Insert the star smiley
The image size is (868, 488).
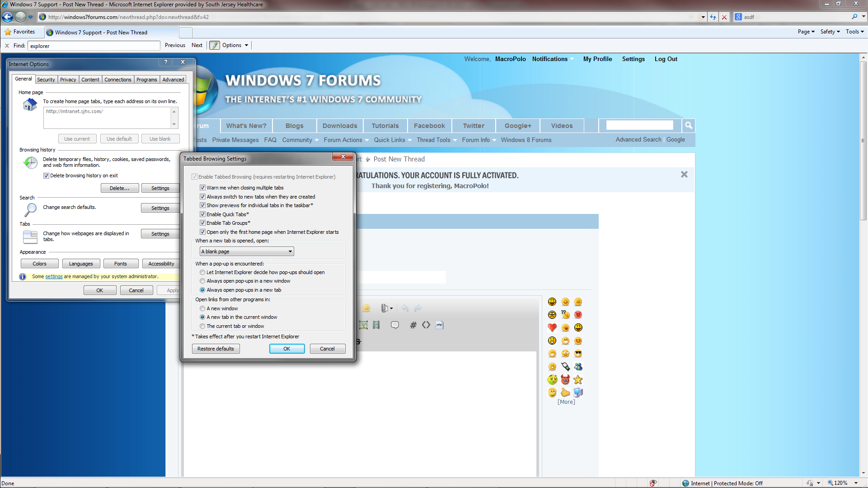pos(578,379)
